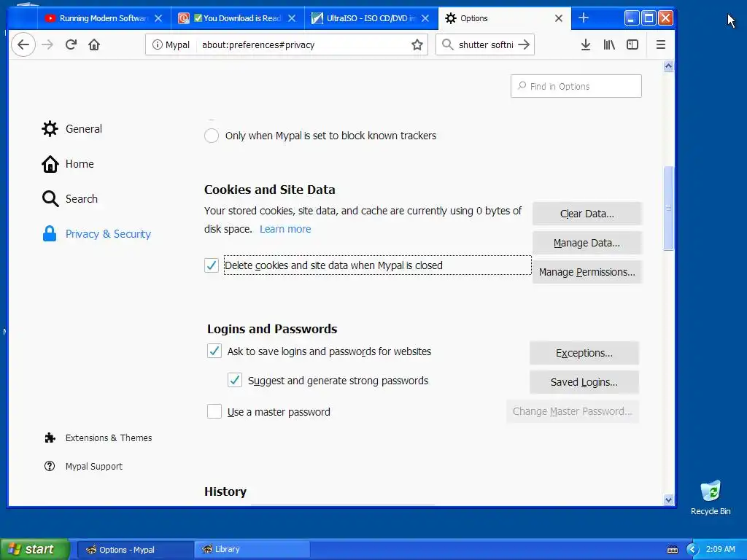
Task: Click the vertical scrollbar thumb
Action: coord(668,208)
